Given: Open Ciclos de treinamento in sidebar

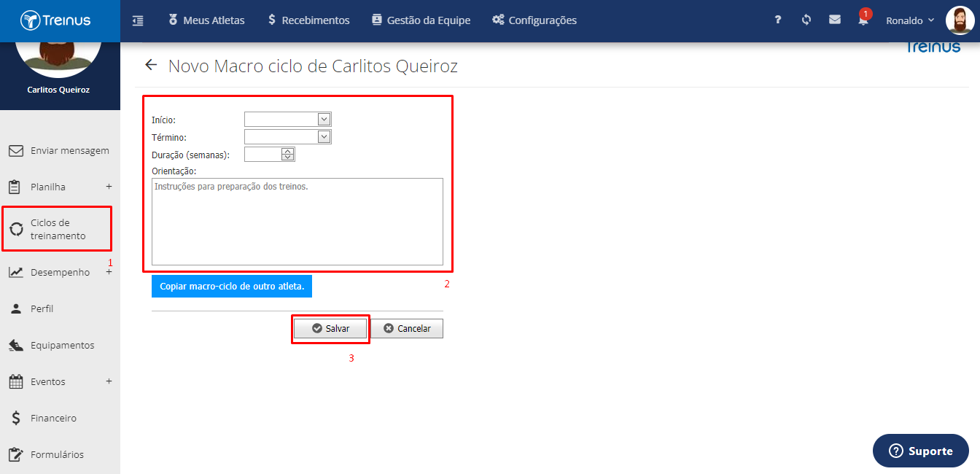Looking at the screenshot, I should 58,229.
